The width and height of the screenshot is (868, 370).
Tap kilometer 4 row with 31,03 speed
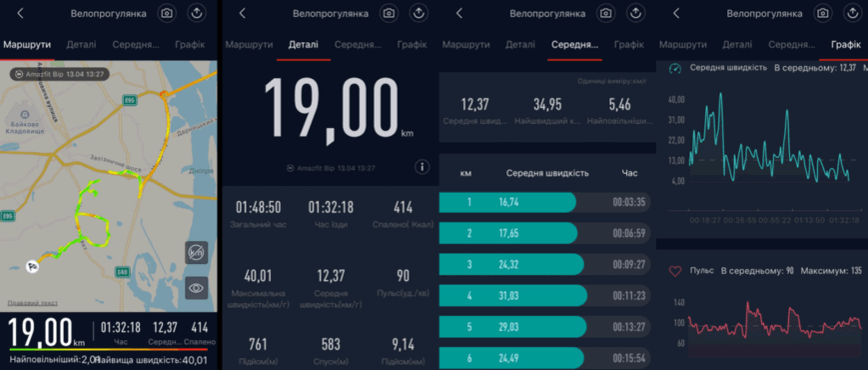click(544, 296)
